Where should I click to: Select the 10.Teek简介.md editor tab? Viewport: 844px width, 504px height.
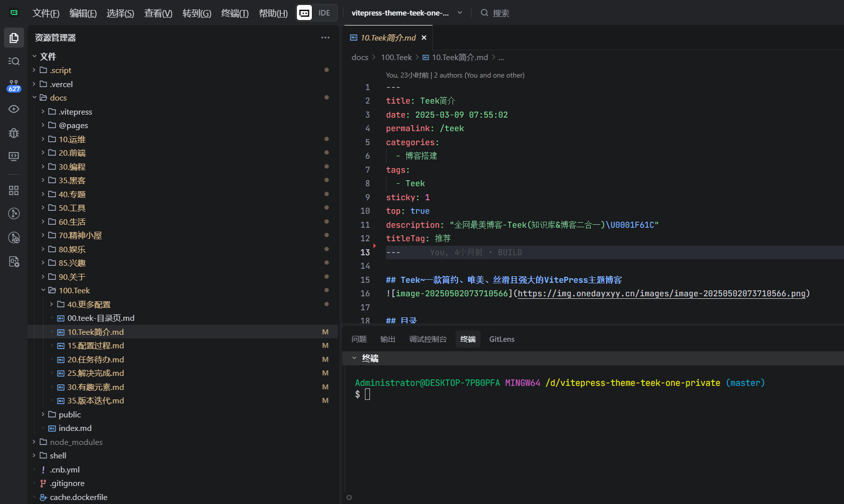388,38
